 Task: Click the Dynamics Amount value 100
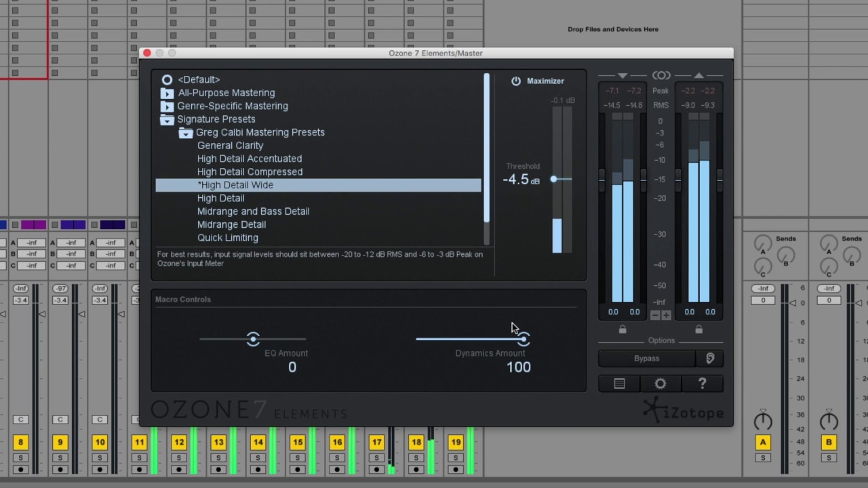click(519, 367)
